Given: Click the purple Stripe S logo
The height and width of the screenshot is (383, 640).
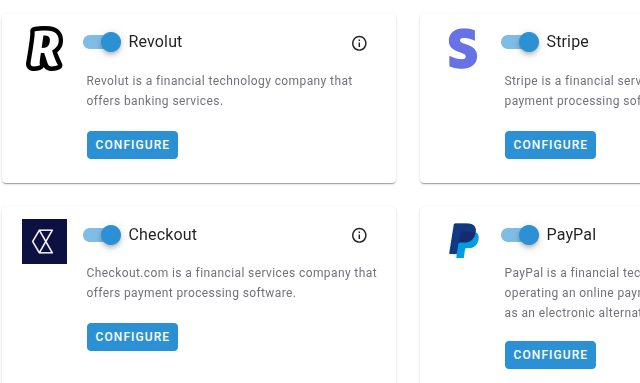Looking at the screenshot, I should tap(463, 48).
